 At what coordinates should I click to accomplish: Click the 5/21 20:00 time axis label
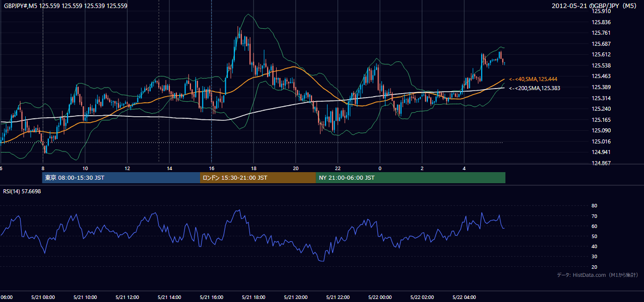tap(295, 297)
